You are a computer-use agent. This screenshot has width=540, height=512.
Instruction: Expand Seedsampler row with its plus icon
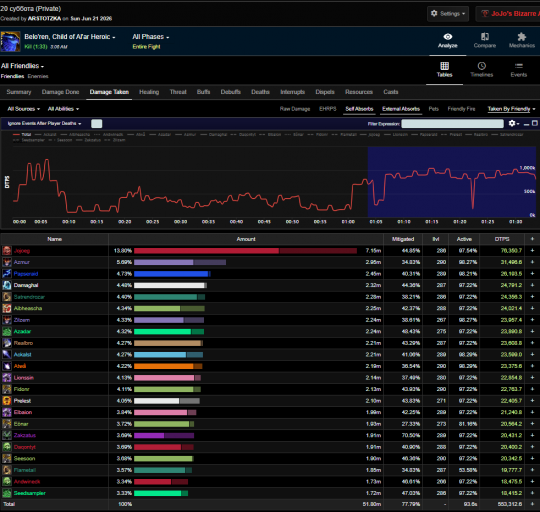point(532,493)
